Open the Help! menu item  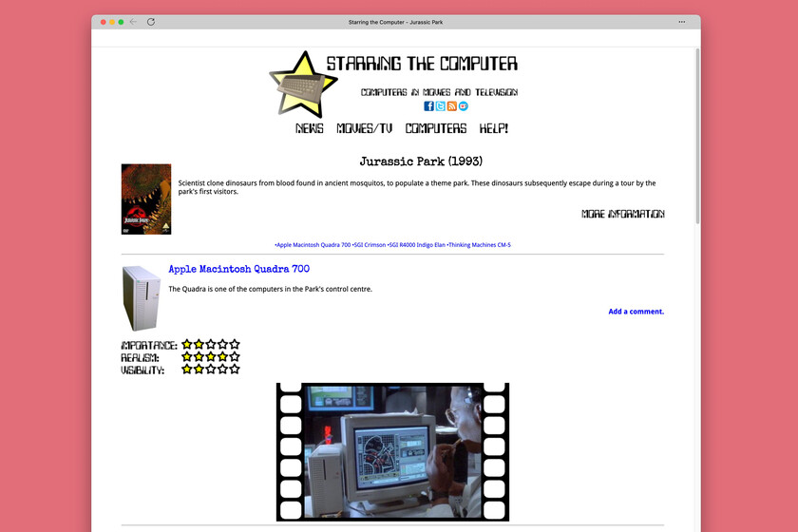coord(494,128)
